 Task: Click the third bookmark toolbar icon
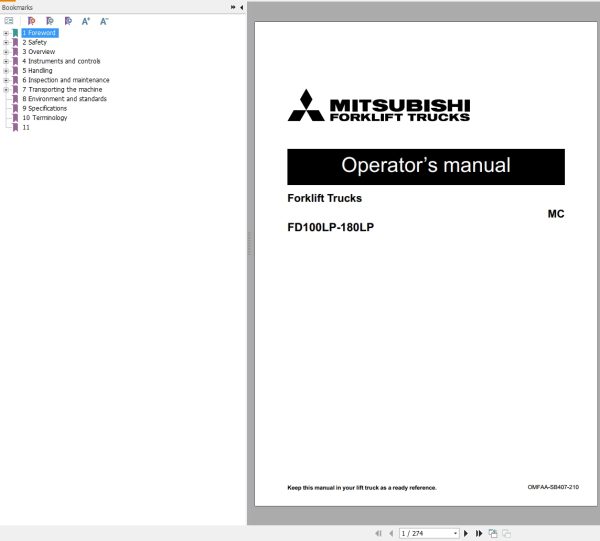[68, 21]
